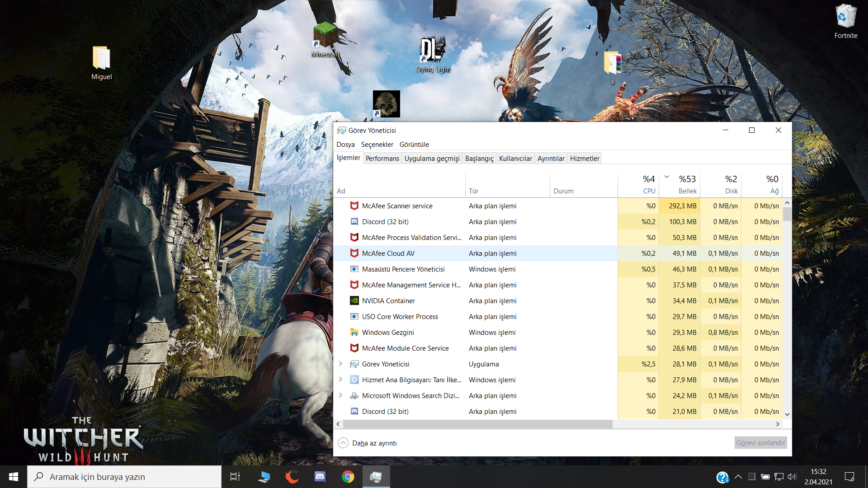The width and height of the screenshot is (868, 488).
Task: Click the Windows Gezgini folder icon
Action: 354,332
